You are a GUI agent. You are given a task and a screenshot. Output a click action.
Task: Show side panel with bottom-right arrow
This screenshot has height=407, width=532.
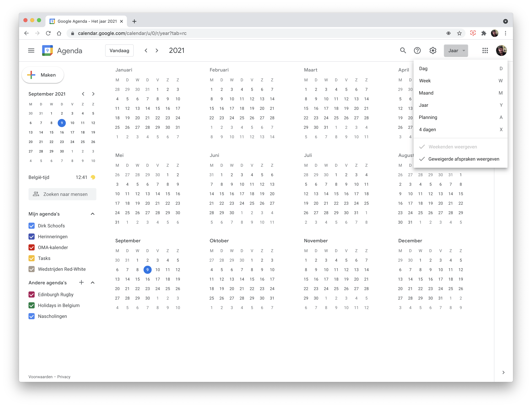[503, 372]
